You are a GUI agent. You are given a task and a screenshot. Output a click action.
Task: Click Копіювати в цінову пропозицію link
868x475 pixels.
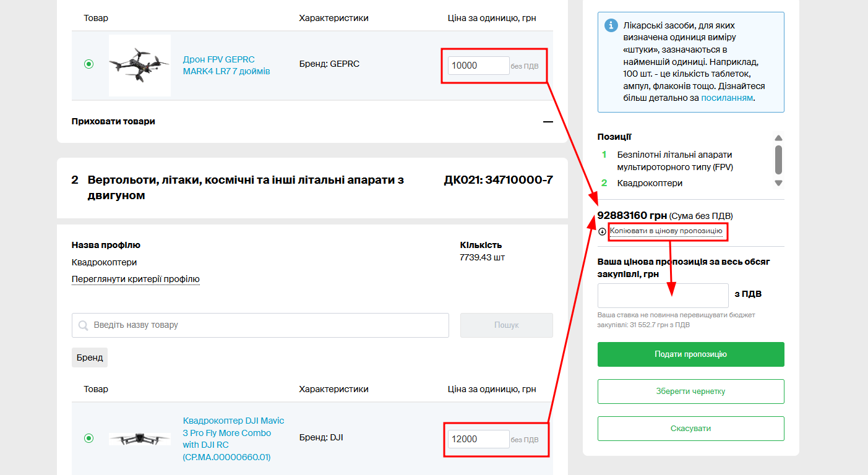[666, 231]
